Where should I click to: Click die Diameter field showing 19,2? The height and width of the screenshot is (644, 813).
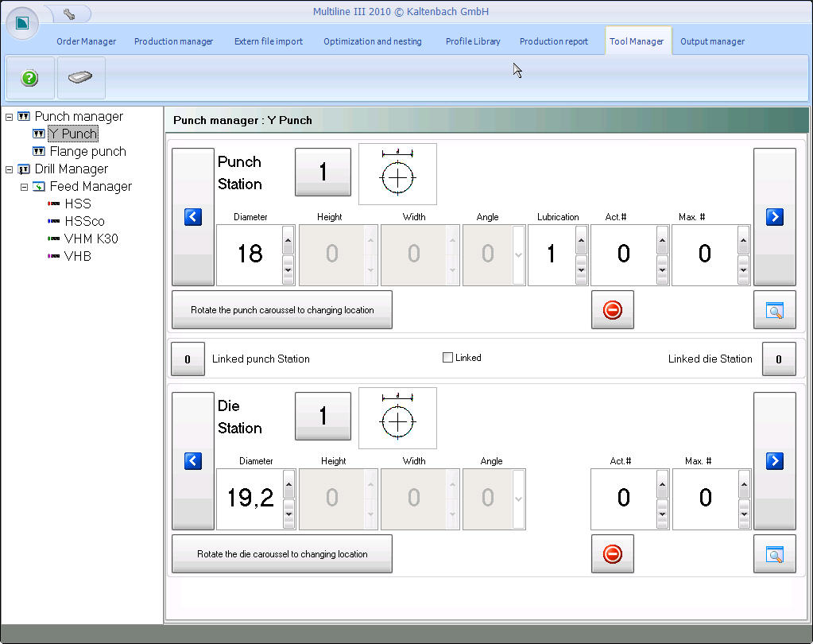coord(250,499)
